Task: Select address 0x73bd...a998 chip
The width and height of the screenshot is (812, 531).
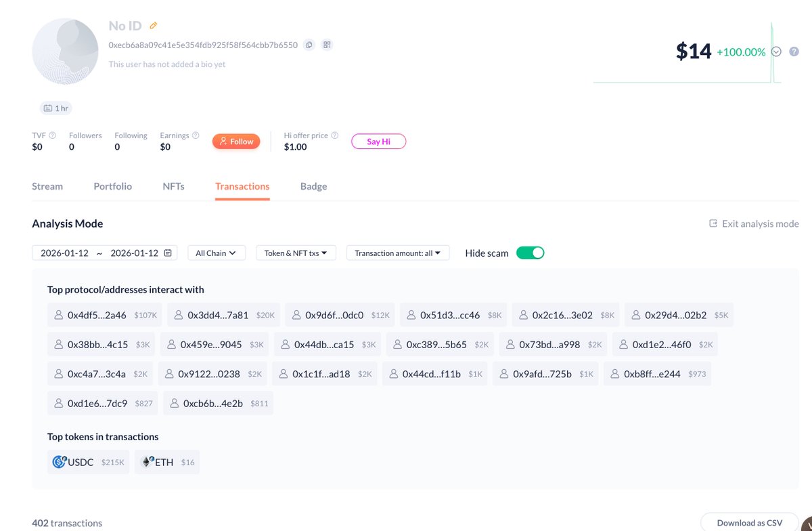Action: click(553, 344)
